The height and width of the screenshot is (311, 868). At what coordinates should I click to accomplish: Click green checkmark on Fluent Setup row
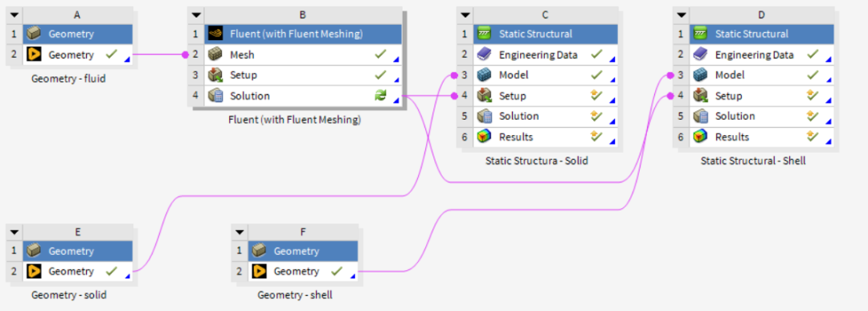[380, 75]
